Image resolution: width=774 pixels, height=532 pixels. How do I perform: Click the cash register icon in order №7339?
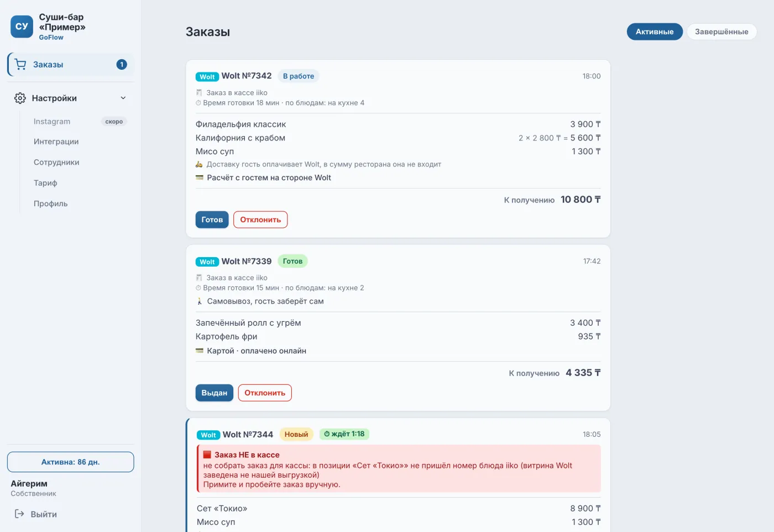(199, 278)
